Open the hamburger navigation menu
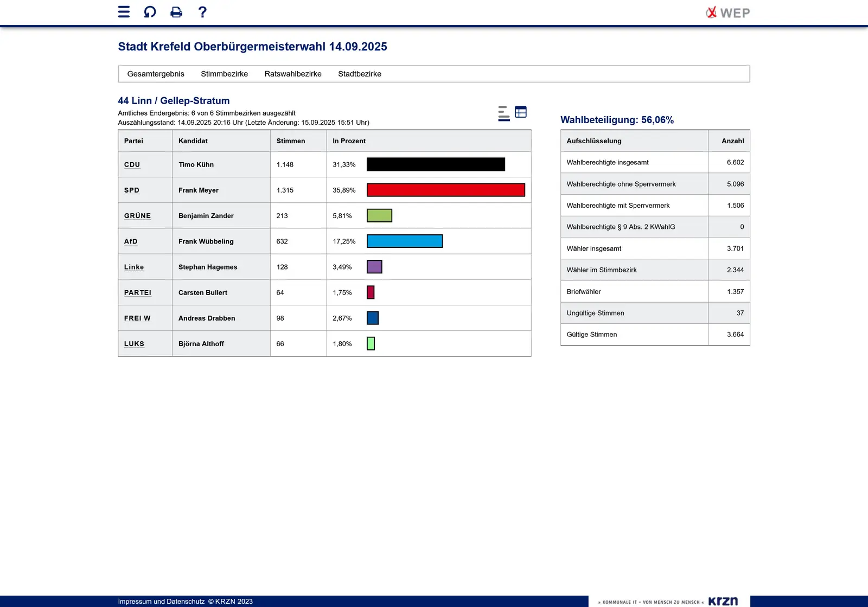Viewport: 868px width, 607px height. (123, 12)
